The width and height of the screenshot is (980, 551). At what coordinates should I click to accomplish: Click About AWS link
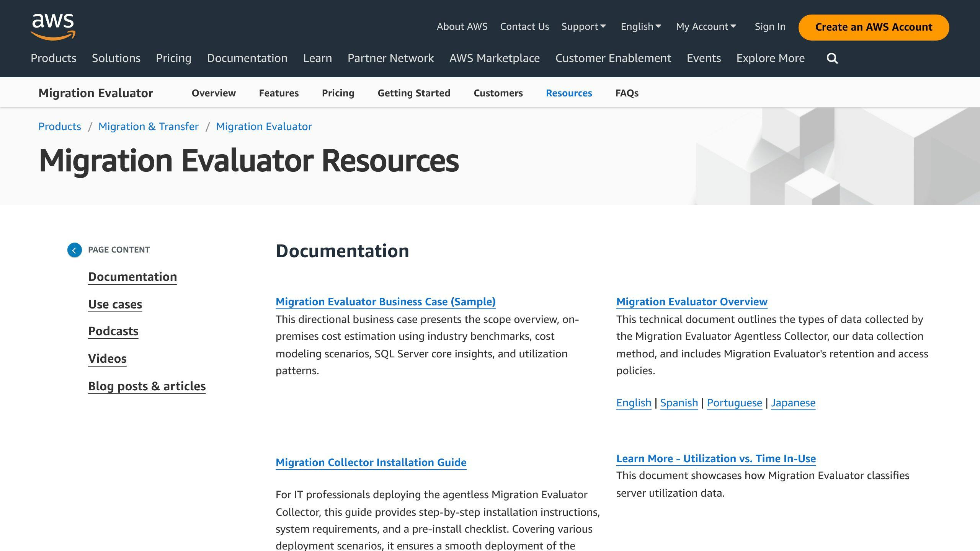pyautogui.click(x=462, y=26)
